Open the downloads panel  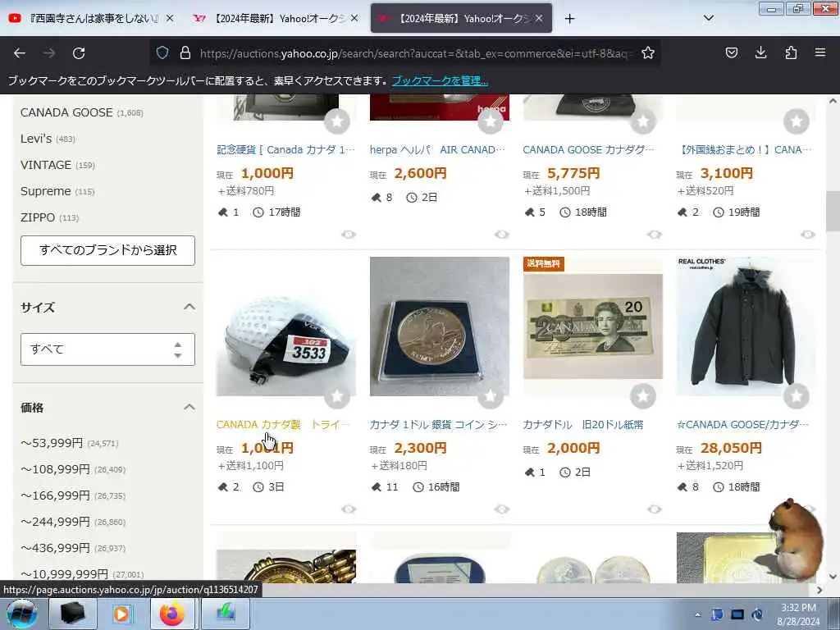pyautogui.click(x=760, y=52)
